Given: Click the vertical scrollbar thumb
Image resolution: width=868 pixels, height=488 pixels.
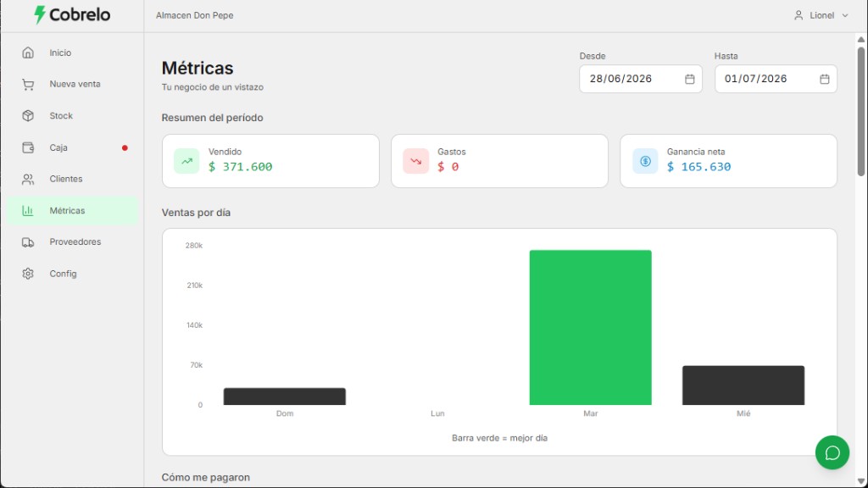Looking at the screenshot, I should (x=861, y=112).
